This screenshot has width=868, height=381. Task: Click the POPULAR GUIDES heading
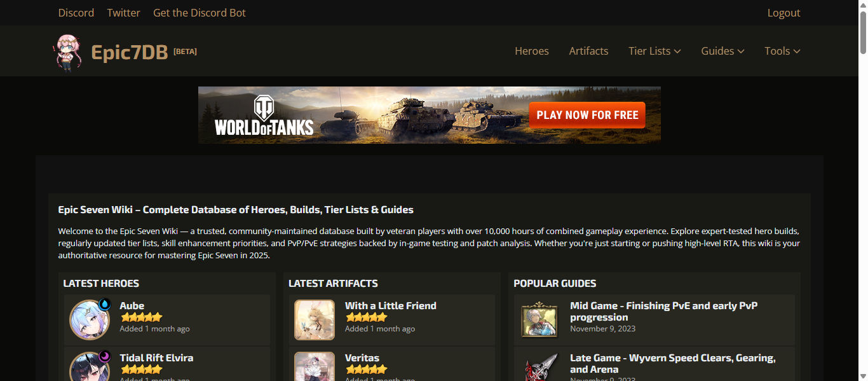coord(555,284)
